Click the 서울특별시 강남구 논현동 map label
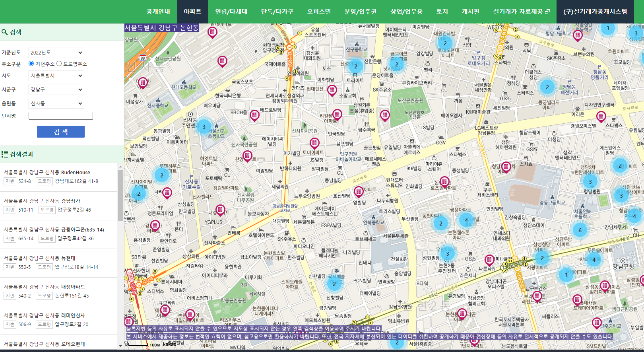 161,28
